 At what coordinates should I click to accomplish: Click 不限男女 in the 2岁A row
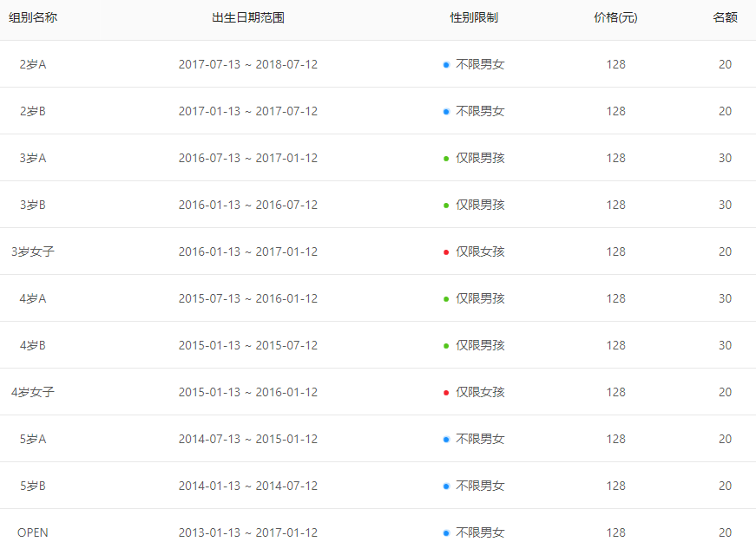(x=480, y=64)
